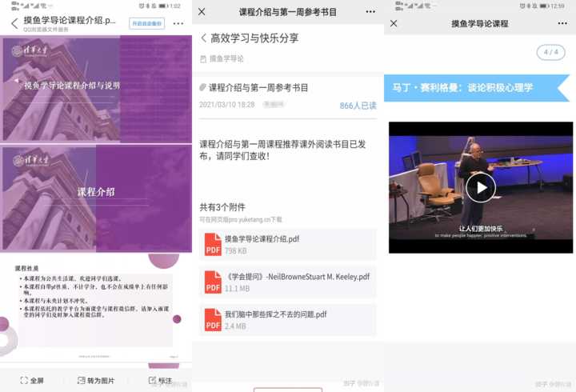
Task: Tap back arrow in PDF viewer header
Action: tap(14, 23)
